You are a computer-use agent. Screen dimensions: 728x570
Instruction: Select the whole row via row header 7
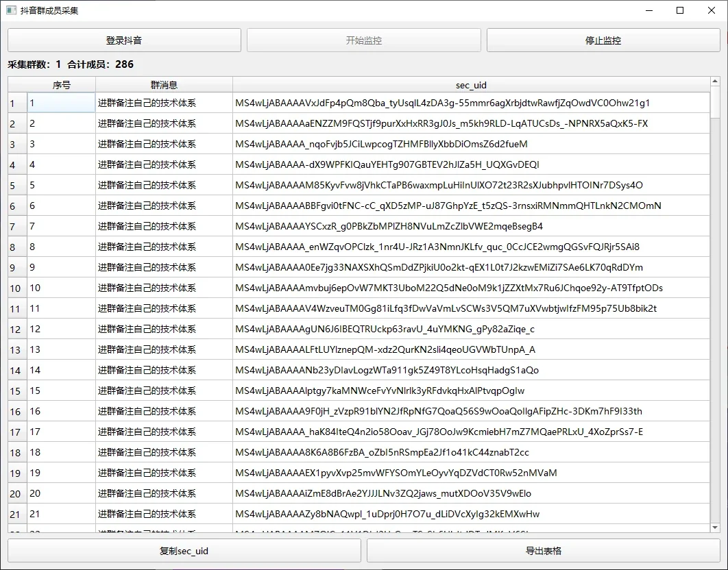18,226
